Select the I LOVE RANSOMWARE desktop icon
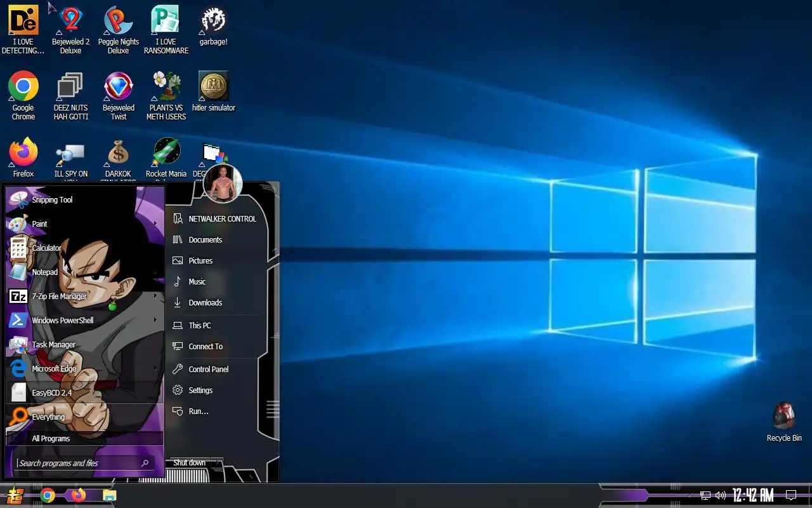Screen dimensions: 812x508 (166, 30)
